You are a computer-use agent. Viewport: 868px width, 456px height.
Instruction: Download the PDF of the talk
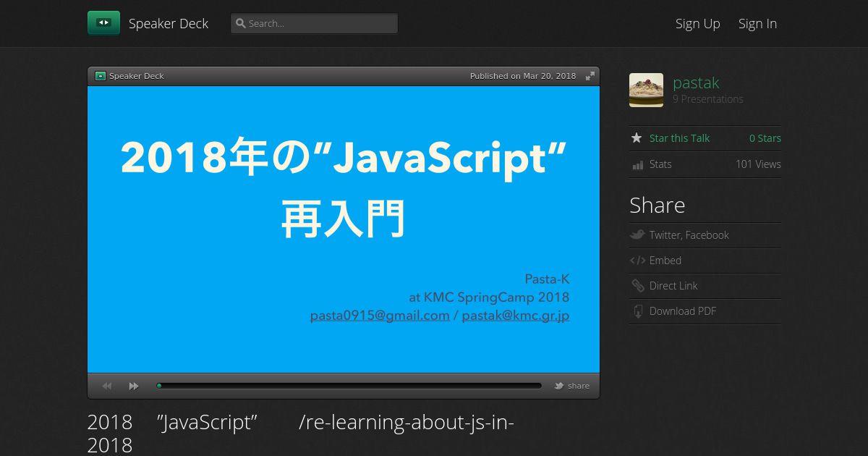point(683,311)
